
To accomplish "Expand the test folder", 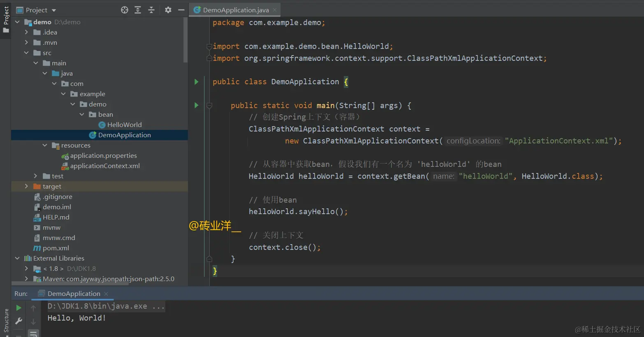I will coord(36,176).
